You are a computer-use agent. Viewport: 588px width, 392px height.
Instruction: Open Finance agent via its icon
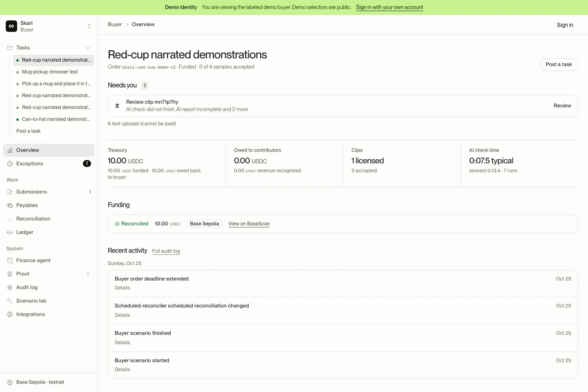tap(10, 261)
